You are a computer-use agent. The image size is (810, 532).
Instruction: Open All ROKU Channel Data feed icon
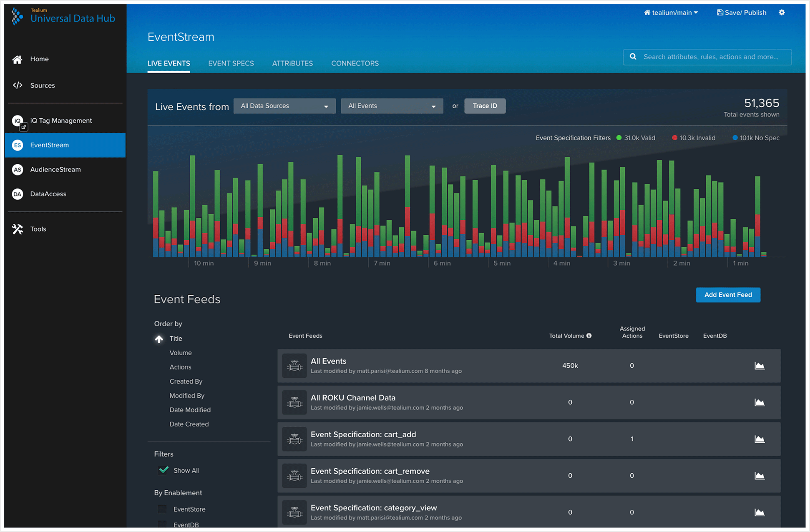click(x=294, y=402)
